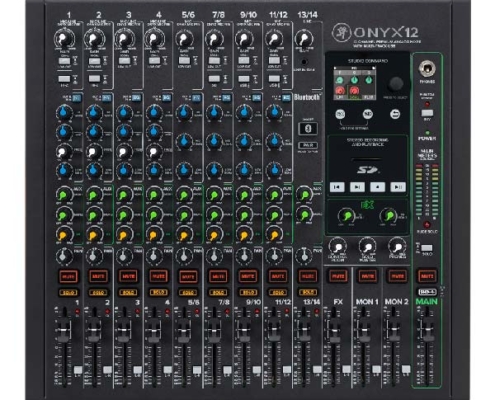Click the 3.5mm line-in jack on 13/14
The image size is (495, 400).
(x=304, y=62)
